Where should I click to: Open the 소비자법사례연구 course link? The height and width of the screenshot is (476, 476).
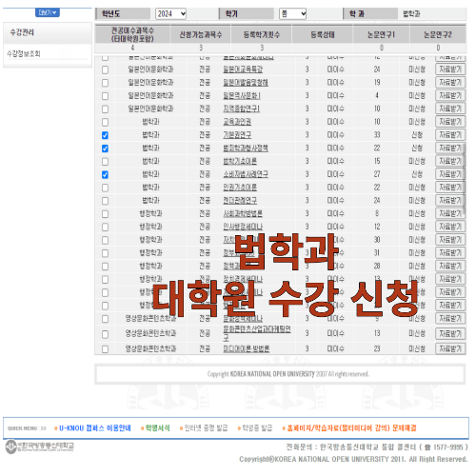pyautogui.click(x=246, y=174)
